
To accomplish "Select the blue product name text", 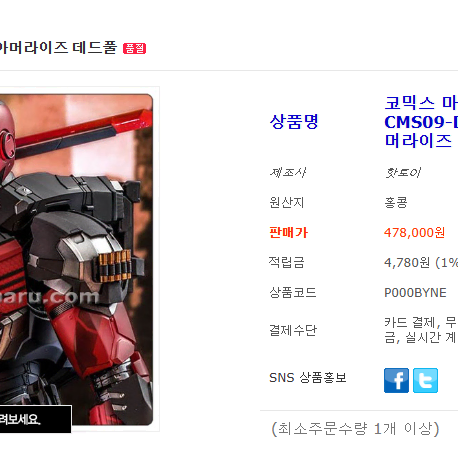I will [x=421, y=122].
